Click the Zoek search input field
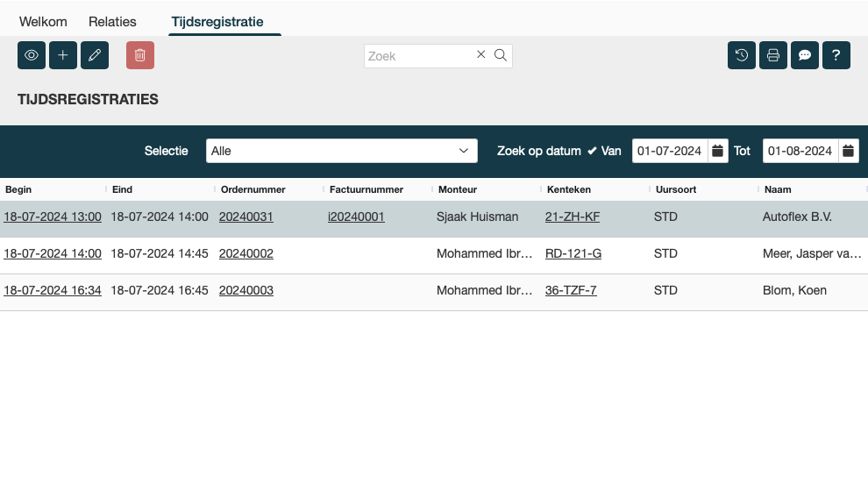The image size is (868, 490). (416, 55)
